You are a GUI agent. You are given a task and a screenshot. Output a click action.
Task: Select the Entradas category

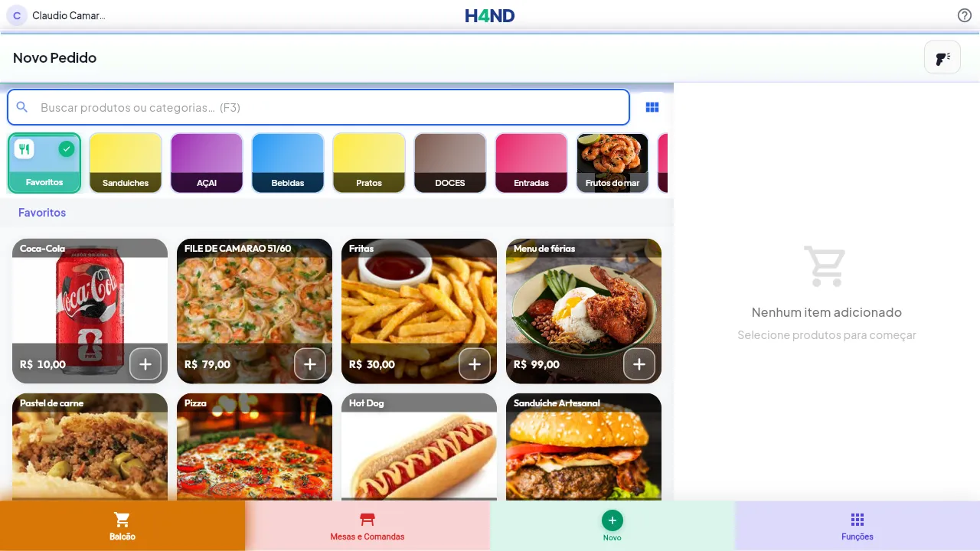click(531, 163)
